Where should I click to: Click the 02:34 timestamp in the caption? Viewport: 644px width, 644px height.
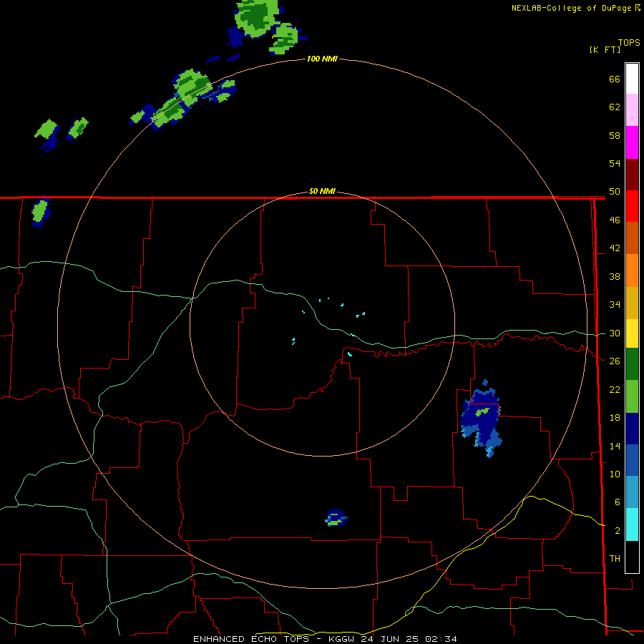coord(441,639)
